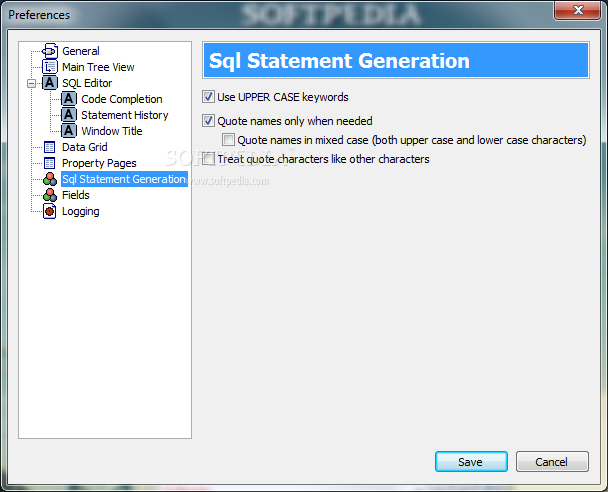Click the SQL Editor 'A' icon
Screen dimensions: 608x492
(x=50, y=83)
